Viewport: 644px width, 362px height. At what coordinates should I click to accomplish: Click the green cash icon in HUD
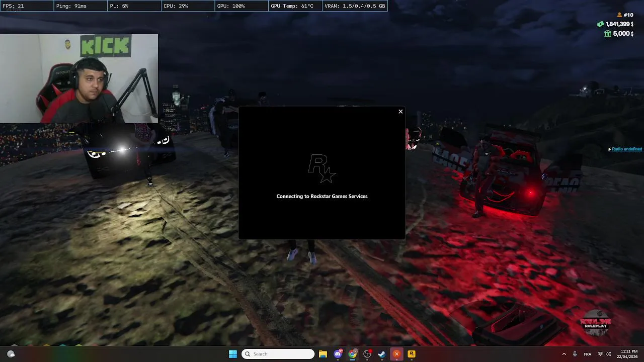pyautogui.click(x=600, y=24)
